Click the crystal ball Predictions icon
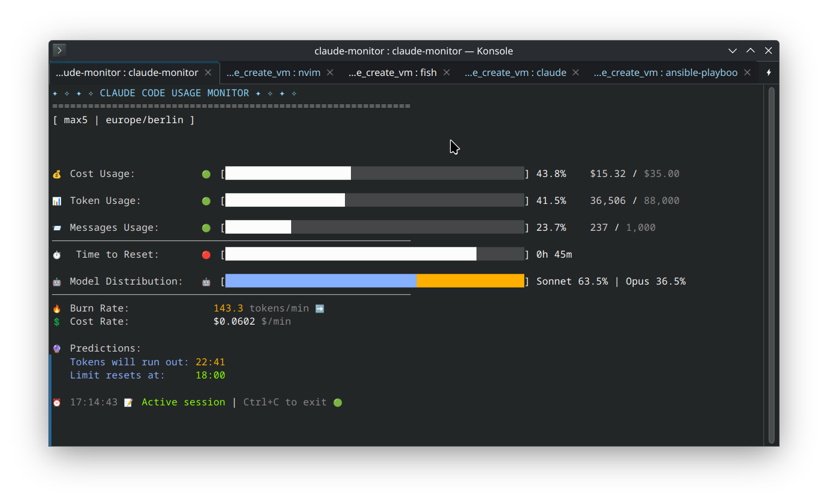The width and height of the screenshot is (828, 504). coord(57,349)
